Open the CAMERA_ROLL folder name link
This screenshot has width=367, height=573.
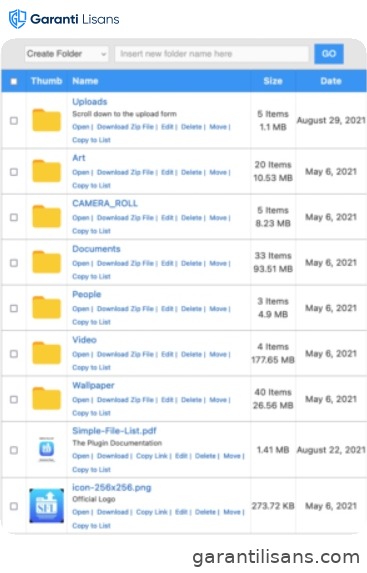(x=105, y=203)
